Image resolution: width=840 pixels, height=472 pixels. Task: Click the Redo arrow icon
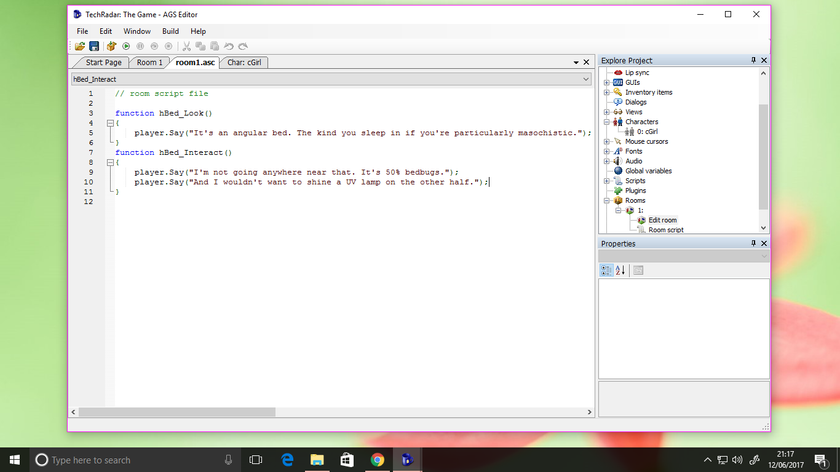tap(243, 46)
